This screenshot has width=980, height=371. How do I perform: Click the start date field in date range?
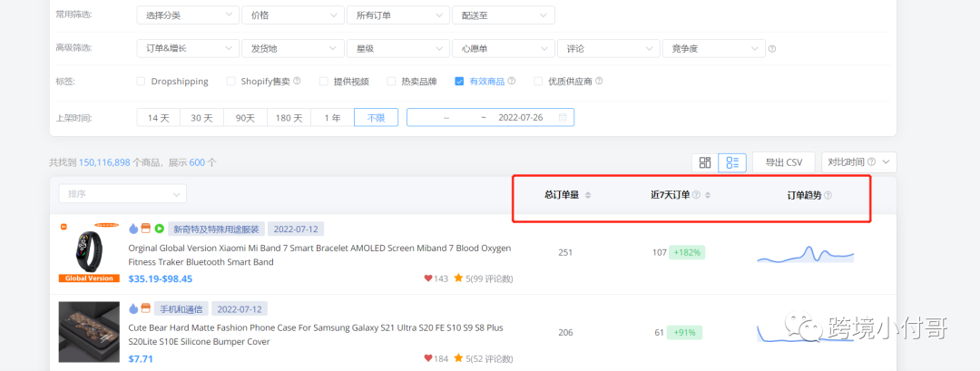click(x=446, y=117)
